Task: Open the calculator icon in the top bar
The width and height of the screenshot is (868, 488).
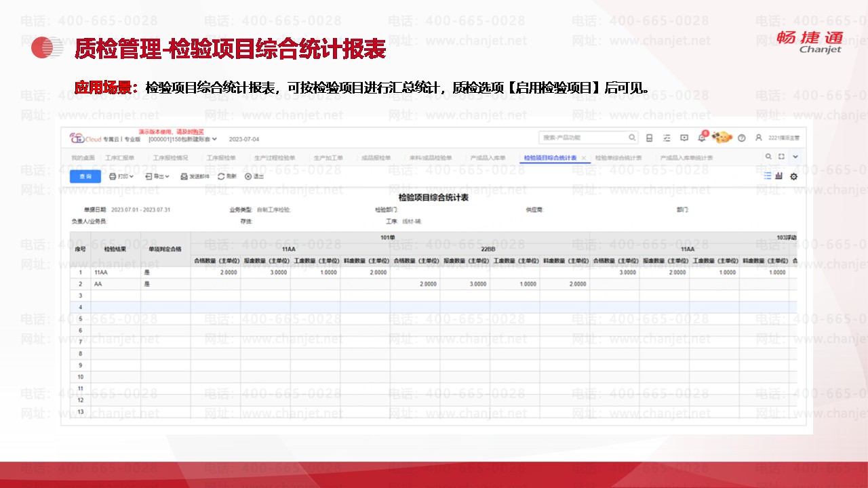Action: point(649,138)
